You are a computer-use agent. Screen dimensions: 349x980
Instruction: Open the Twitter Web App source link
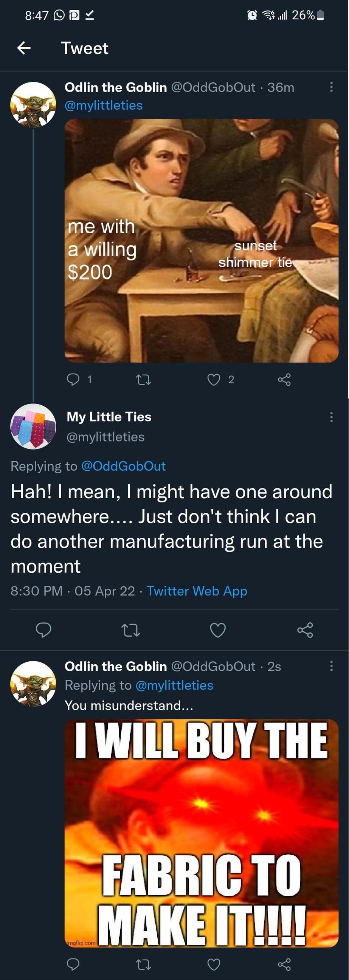(197, 591)
